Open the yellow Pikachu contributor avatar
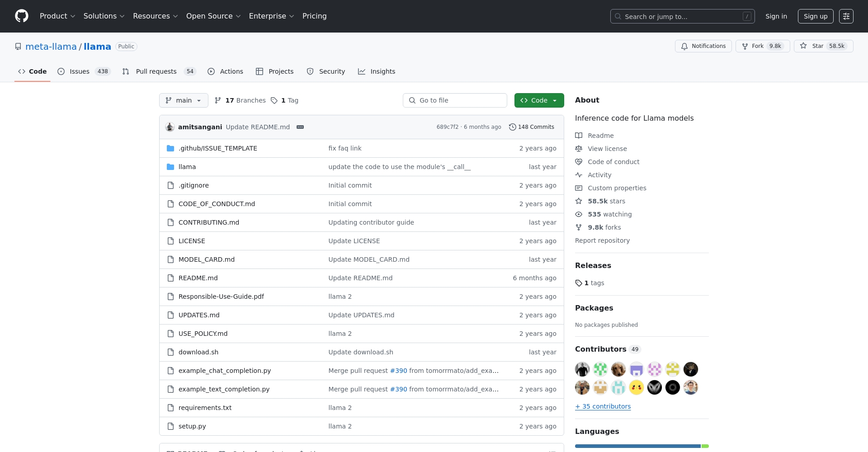868x452 pixels. 637,387
